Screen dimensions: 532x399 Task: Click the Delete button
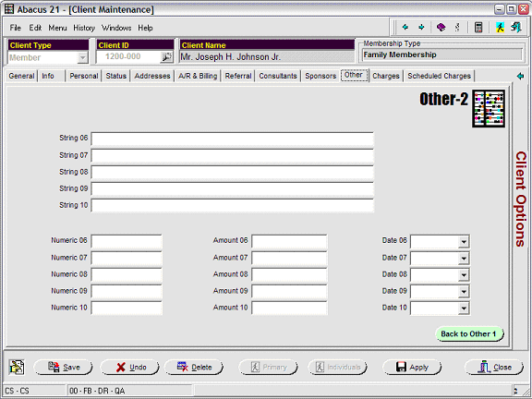(x=194, y=367)
